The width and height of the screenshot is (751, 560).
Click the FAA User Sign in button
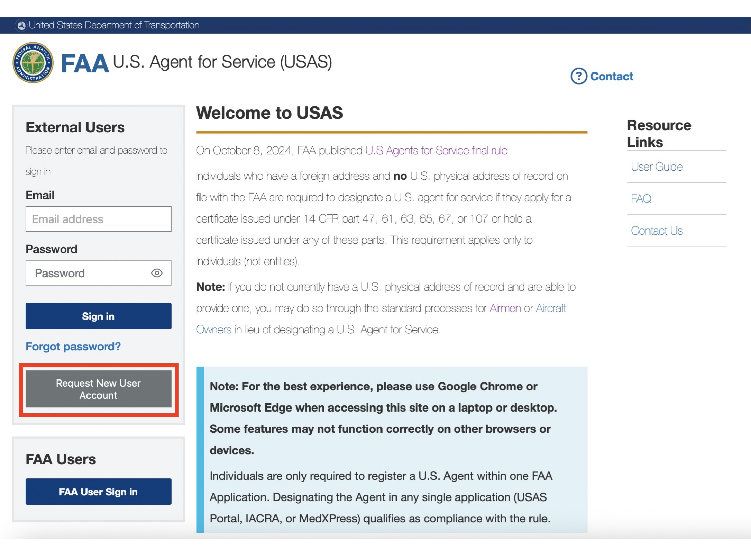coord(98,492)
